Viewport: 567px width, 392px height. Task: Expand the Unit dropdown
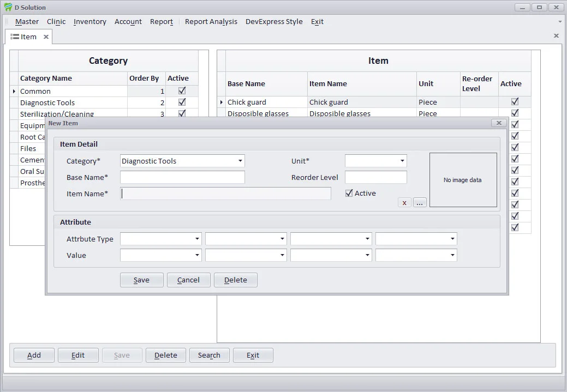[402, 161]
